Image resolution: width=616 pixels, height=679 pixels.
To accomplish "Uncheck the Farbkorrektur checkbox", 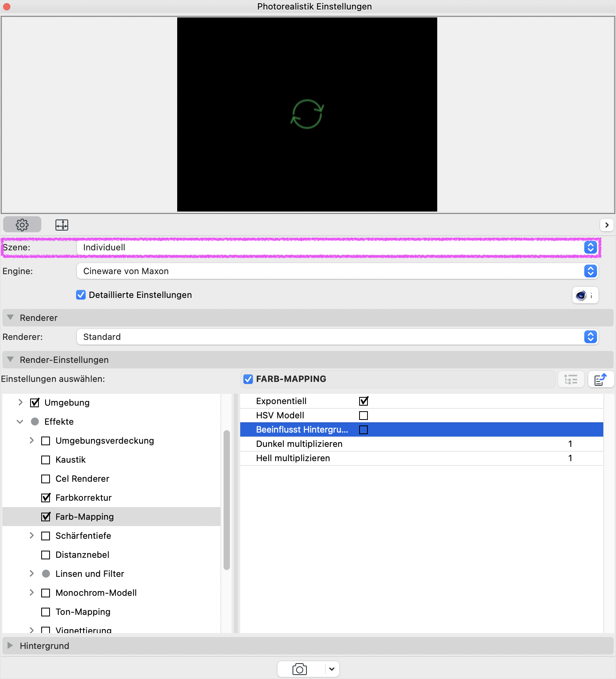I will point(46,498).
